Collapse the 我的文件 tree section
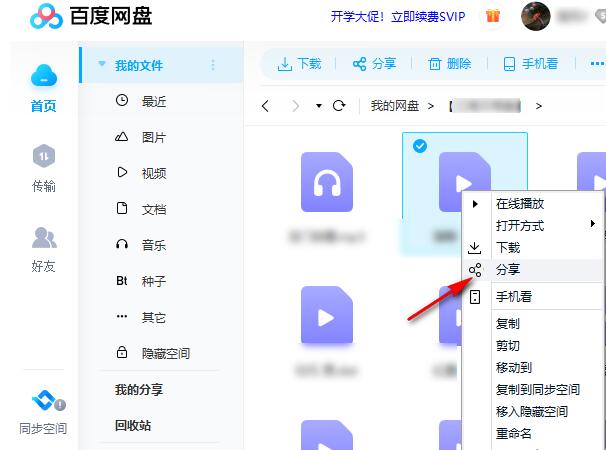This screenshot has height=450, width=607. click(x=102, y=66)
